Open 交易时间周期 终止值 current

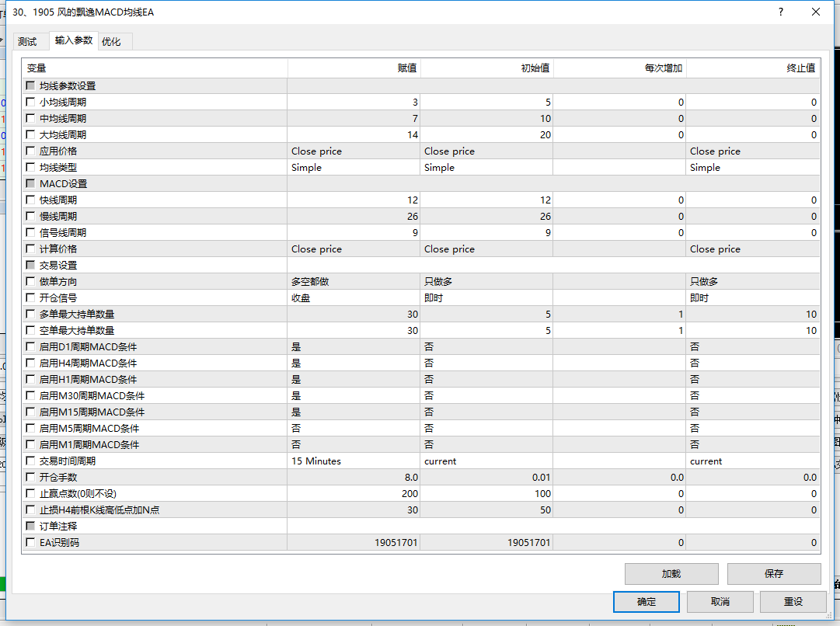coord(753,461)
